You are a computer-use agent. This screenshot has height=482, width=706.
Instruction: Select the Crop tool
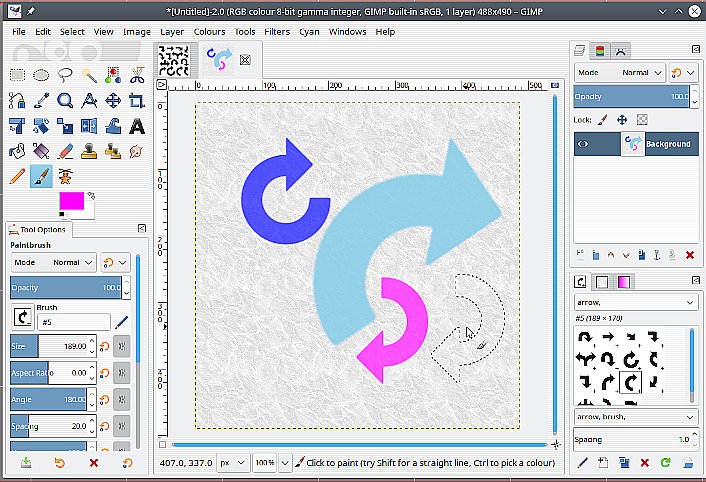[x=137, y=100]
